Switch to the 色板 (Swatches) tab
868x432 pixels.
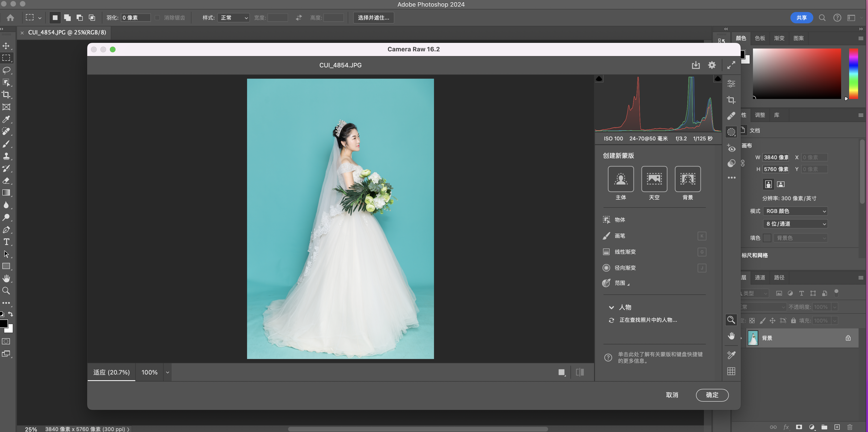[x=760, y=38]
